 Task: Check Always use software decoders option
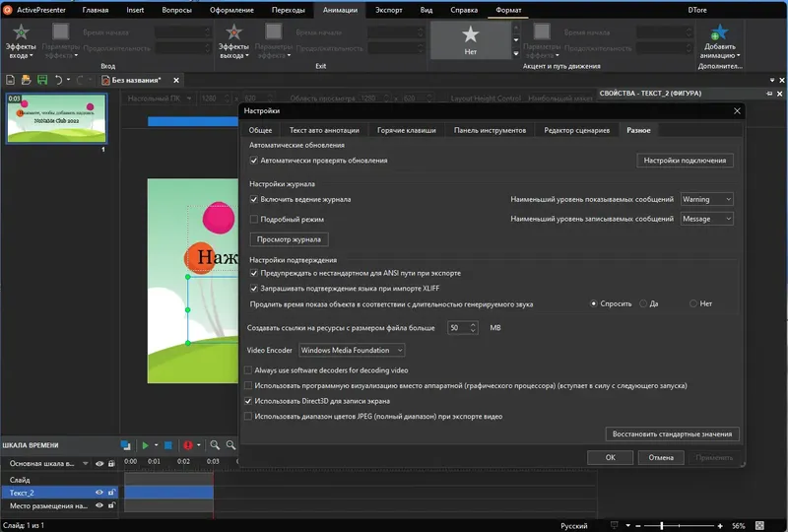coord(248,369)
